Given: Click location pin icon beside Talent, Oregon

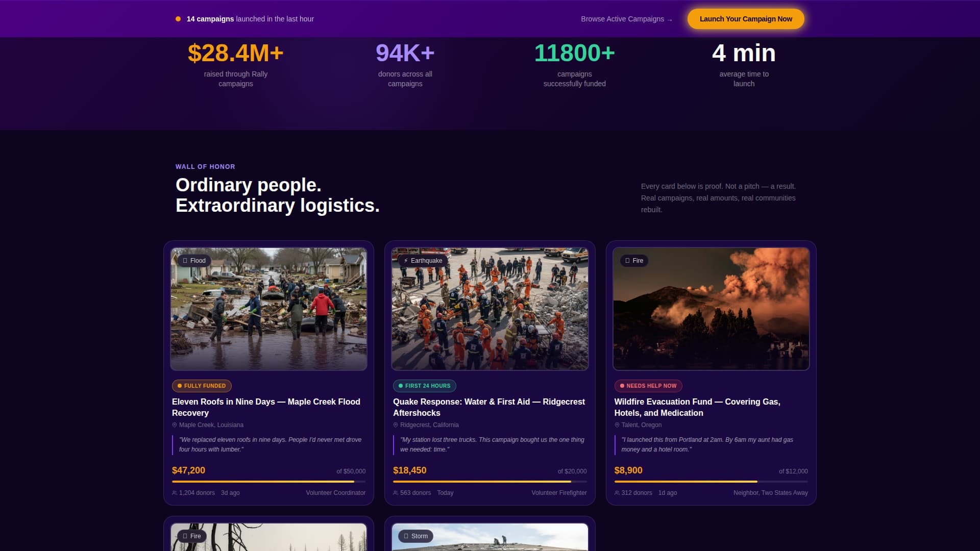Looking at the screenshot, I should (x=617, y=425).
